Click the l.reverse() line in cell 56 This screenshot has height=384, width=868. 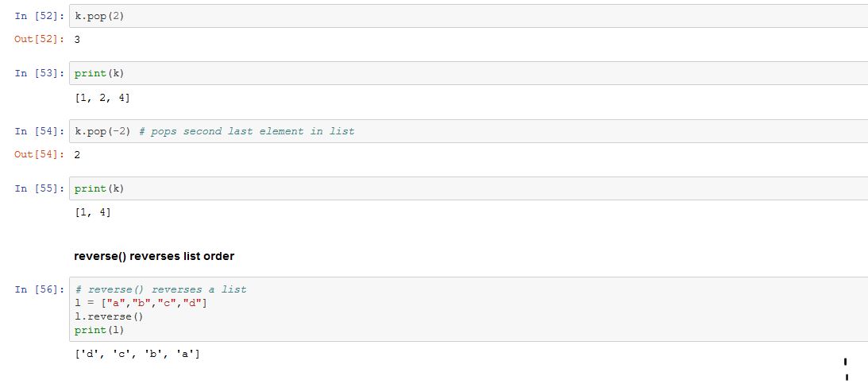click(109, 316)
